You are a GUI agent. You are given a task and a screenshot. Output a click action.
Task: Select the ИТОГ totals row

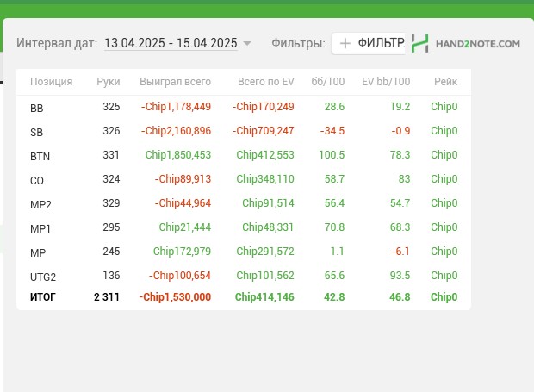coord(244,297)
